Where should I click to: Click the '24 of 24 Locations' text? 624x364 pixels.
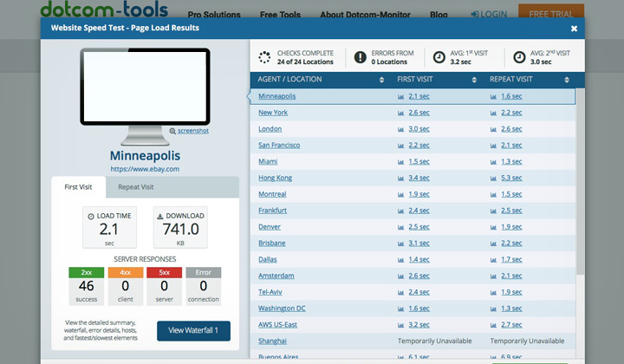[305, 62]
